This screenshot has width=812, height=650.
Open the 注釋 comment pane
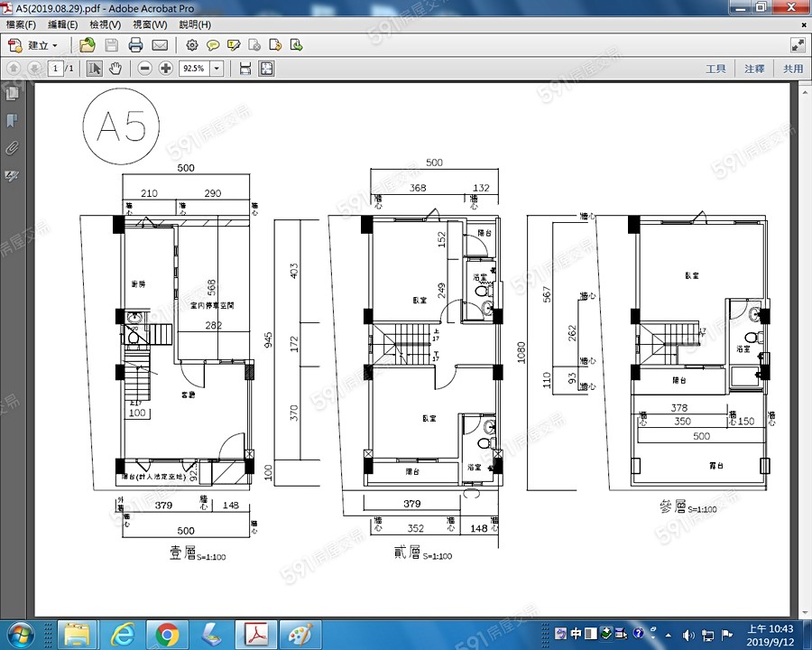point(754,69)
